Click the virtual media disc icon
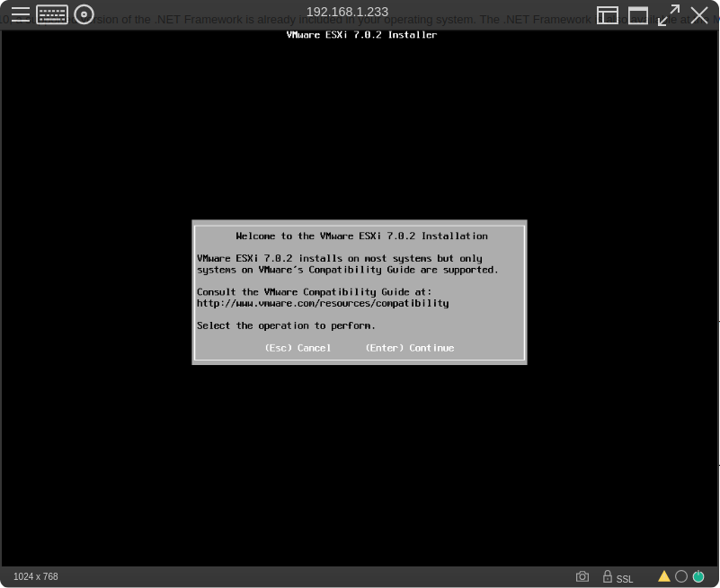This screenshot has height=588, width=720. tap(84, 14)
